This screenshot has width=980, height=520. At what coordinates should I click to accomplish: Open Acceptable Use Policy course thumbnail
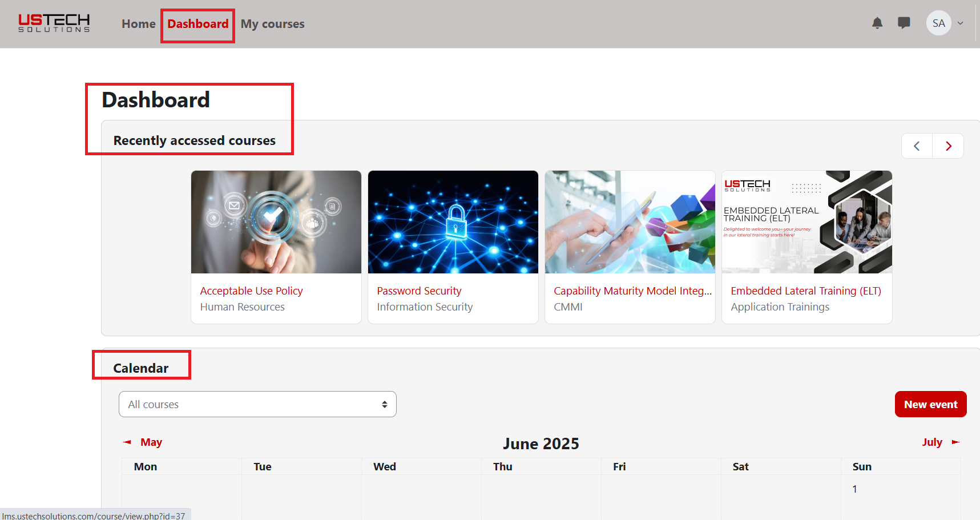click(276, 222)
